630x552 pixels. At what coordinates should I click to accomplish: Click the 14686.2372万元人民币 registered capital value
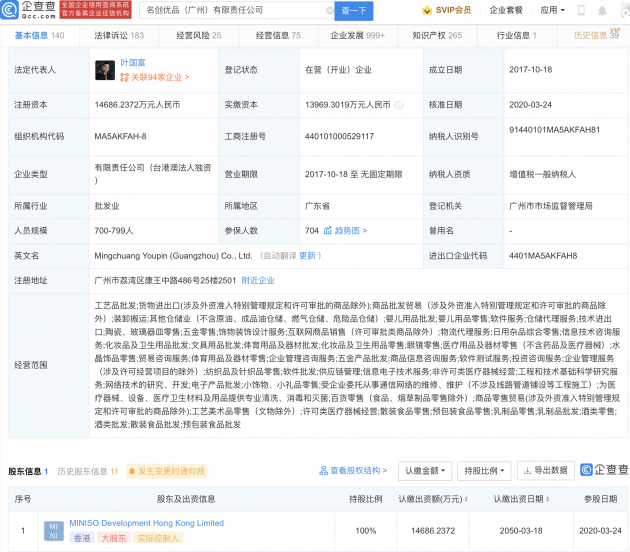pyautogui.click(x=137, y=105)
